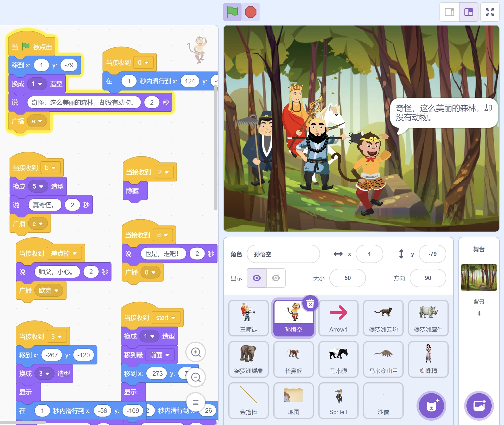Zoom in on the code workspace

click(196, 352)
